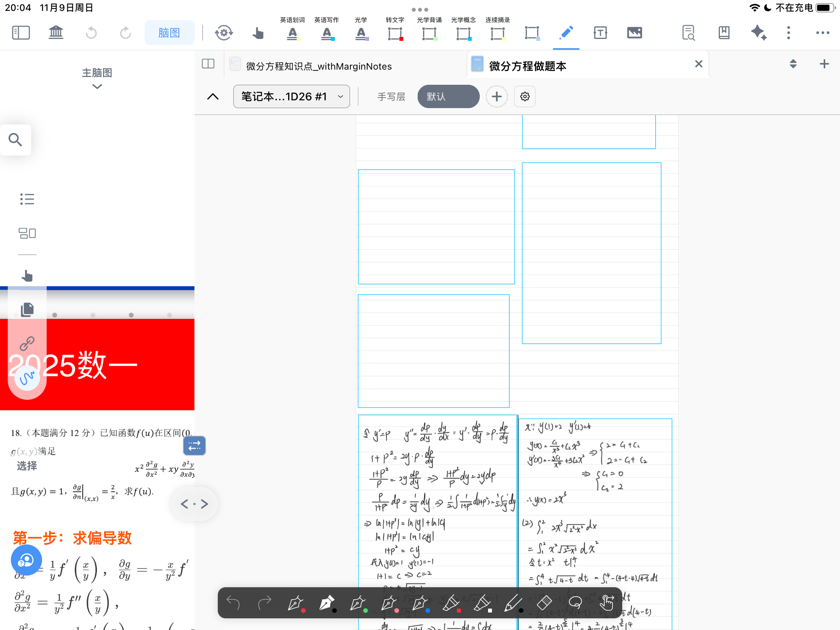
Task: Switch to 微分方程知识点_withMarginNotes tab
Action: 319,66
